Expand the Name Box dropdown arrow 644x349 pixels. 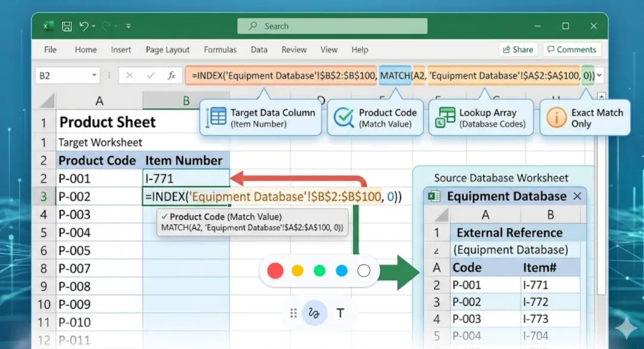click(94, 75)
